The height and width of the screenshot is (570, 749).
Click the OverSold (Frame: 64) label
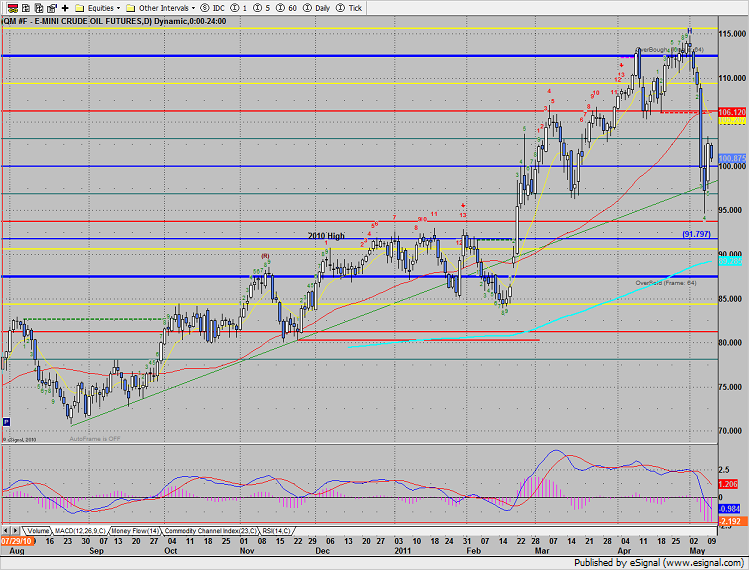pos(666,283)
